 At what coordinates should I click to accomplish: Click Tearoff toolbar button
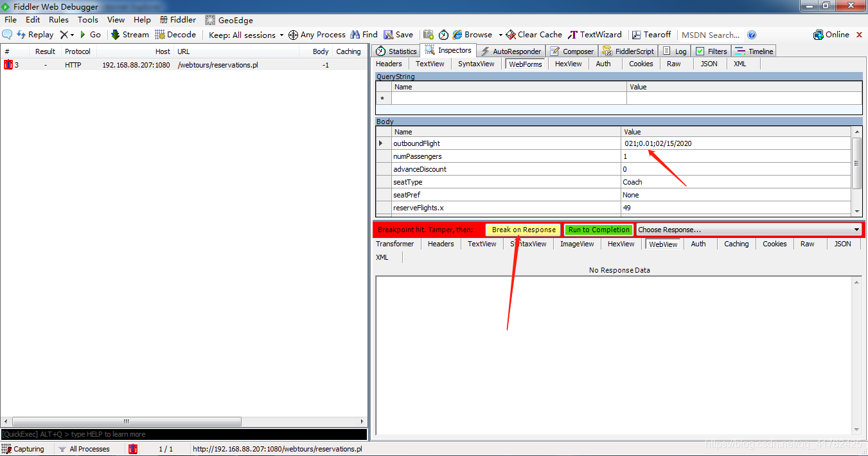[x=651, y=35]
